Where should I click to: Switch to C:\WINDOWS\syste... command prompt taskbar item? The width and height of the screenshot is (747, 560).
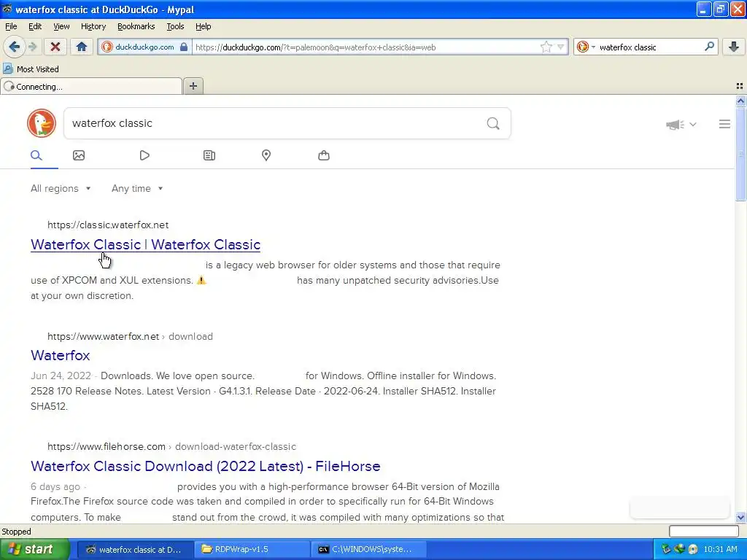(370, 549)
